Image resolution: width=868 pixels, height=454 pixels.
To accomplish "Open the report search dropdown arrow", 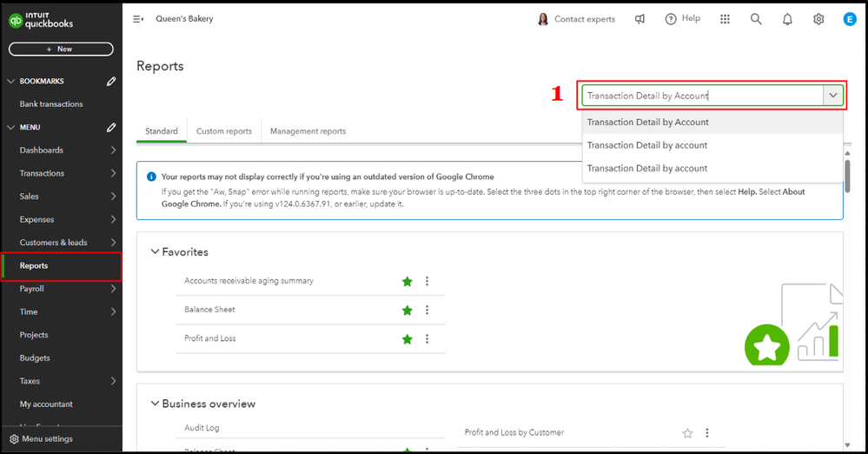I will [833, 96].
